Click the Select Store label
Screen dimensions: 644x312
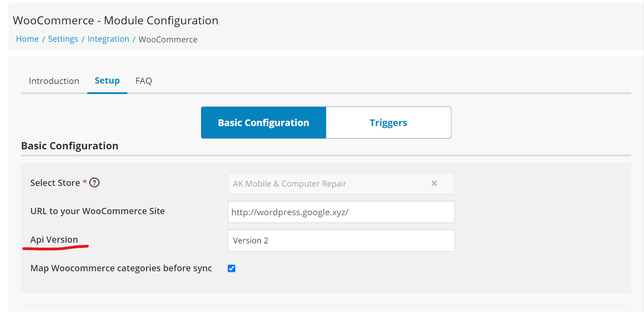tap(55, 183)
